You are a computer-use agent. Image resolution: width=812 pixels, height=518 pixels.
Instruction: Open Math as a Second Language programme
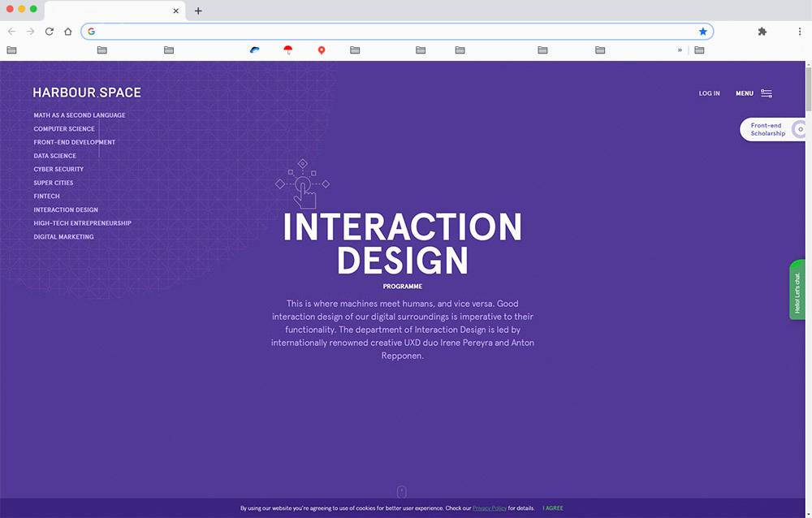80,115
